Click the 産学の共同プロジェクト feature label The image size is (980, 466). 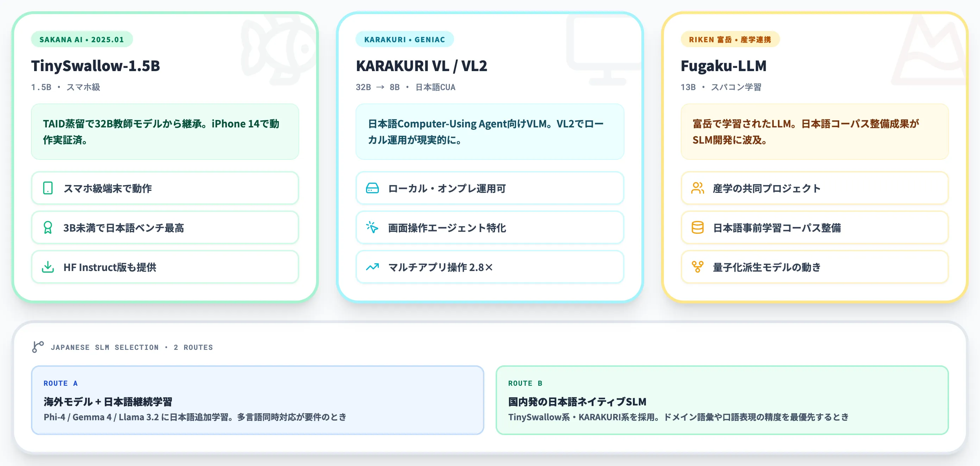pyautogui.click(x=767, y=189)
